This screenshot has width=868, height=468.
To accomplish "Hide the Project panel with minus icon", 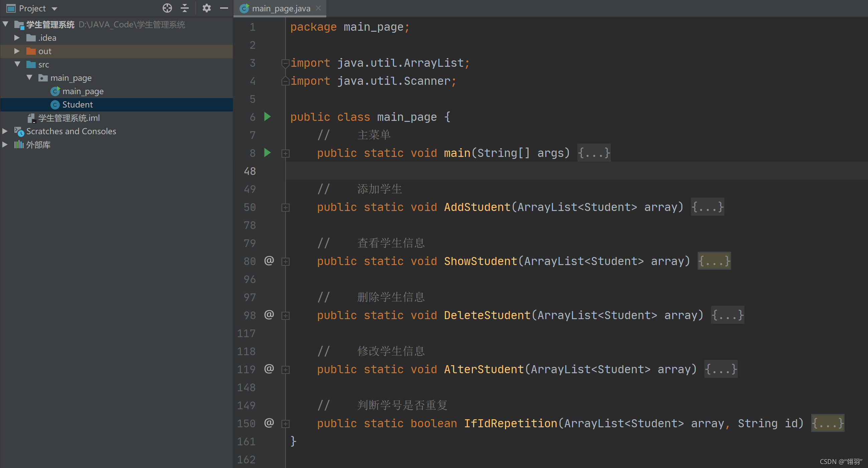I will [224, 8].
